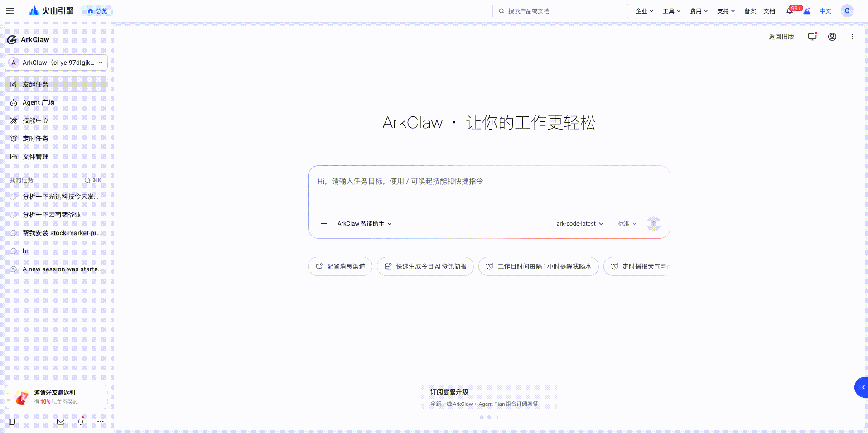Screen dimensions: 868x433
Task: Open task 分析一下光迅科技今天发...
Action: click(x=56, y=197)
